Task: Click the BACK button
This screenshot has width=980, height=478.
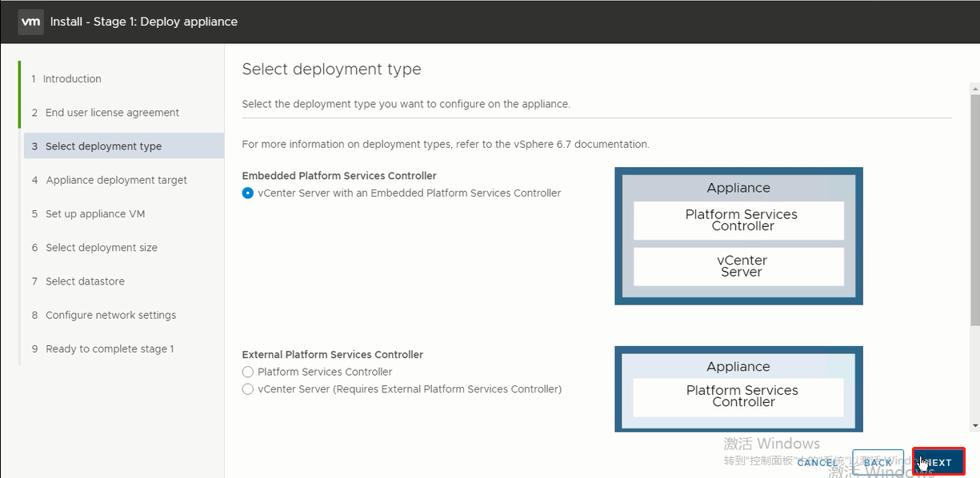Action: [878, 462]
